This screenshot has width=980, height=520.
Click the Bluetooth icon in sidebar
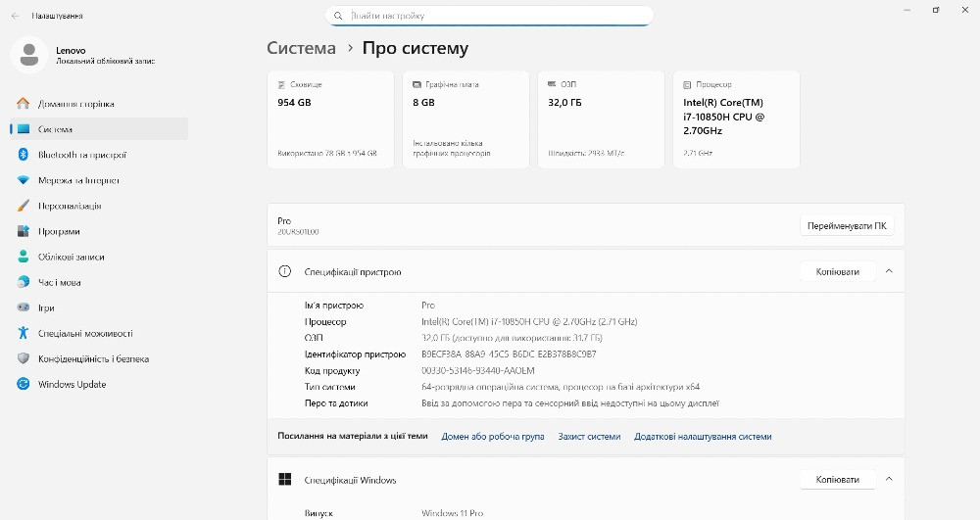coord(24,154)
